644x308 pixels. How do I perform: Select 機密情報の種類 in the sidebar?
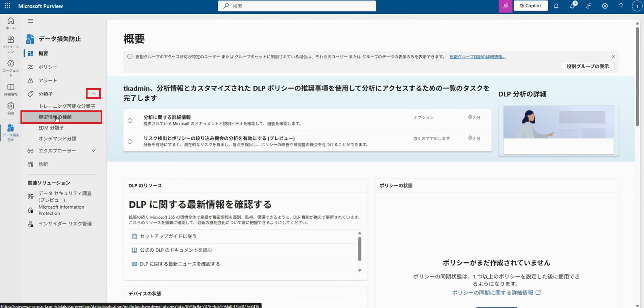(x=55, y=117)
